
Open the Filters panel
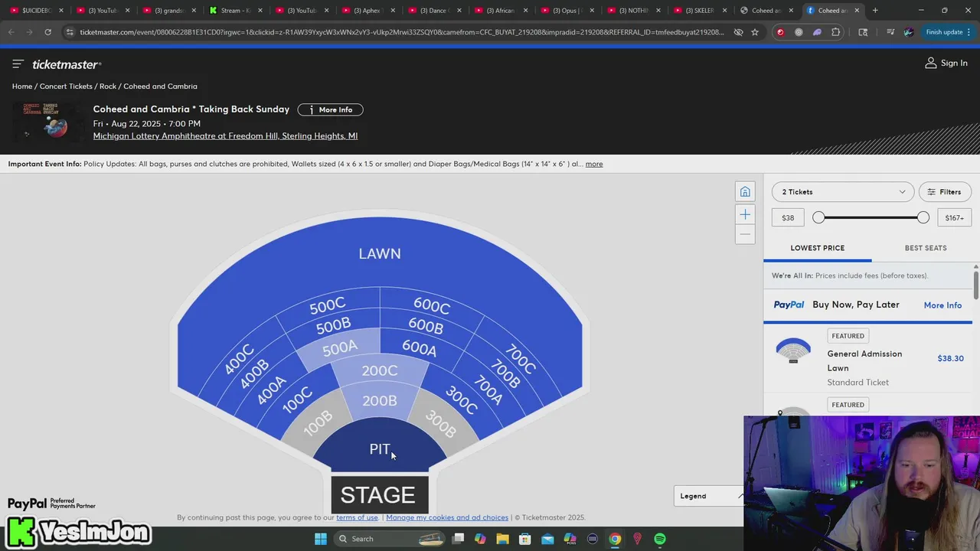pyautogui.click(x=945, y=192)
